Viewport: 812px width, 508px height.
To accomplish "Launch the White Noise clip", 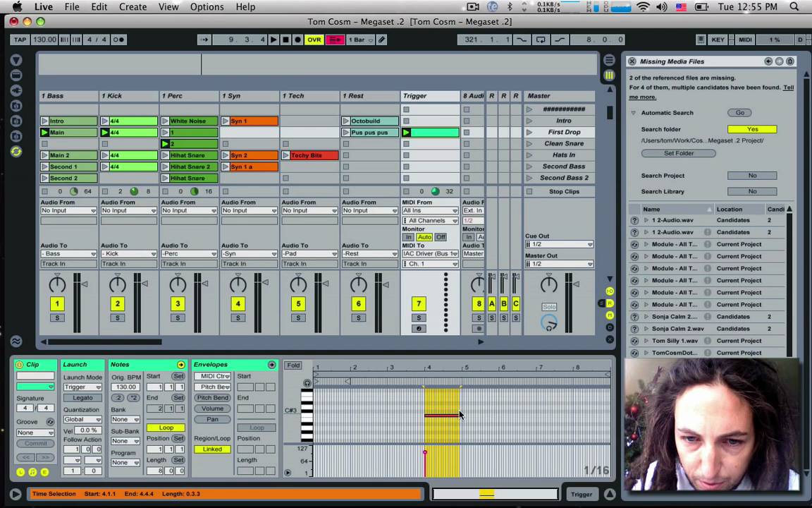I will tap(165, 121).
